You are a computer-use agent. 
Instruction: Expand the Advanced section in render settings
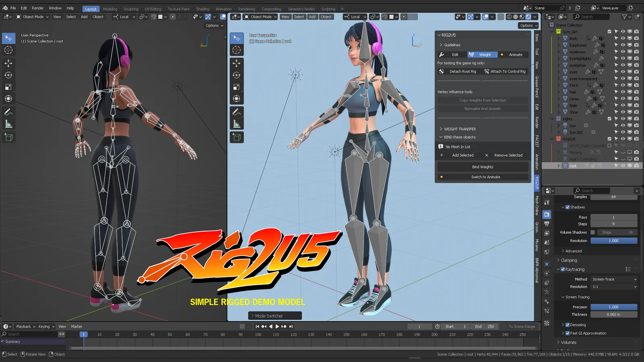(573, 251)
